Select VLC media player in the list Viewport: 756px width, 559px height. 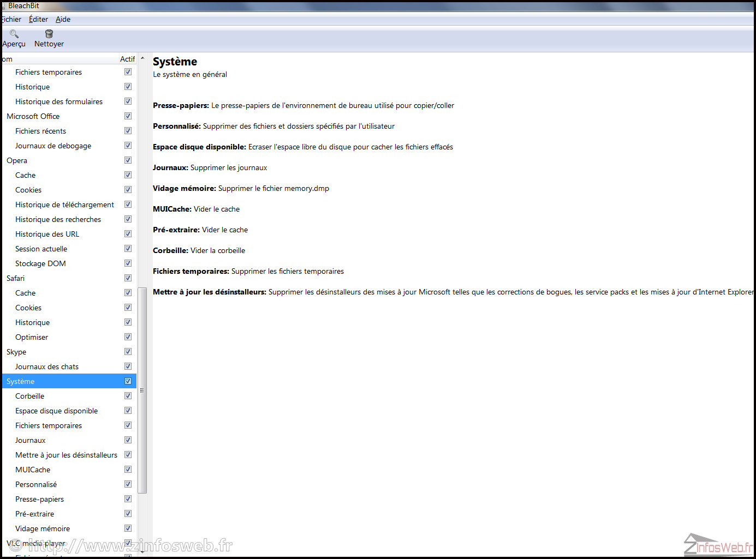35,543
